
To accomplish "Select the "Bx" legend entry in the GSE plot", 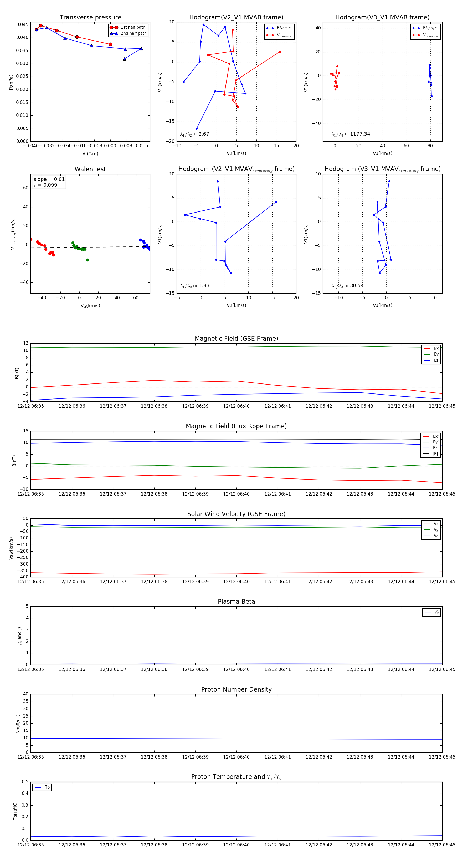I will [431, 349].
